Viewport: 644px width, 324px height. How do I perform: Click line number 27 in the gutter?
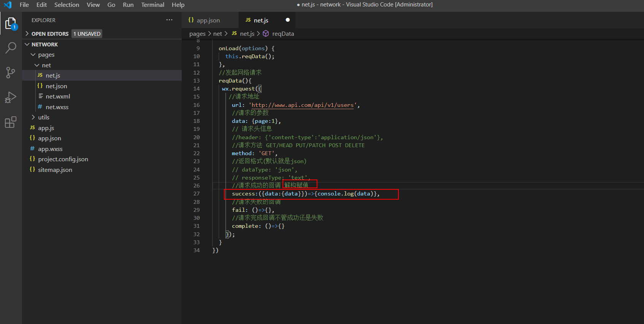point(197,194)
